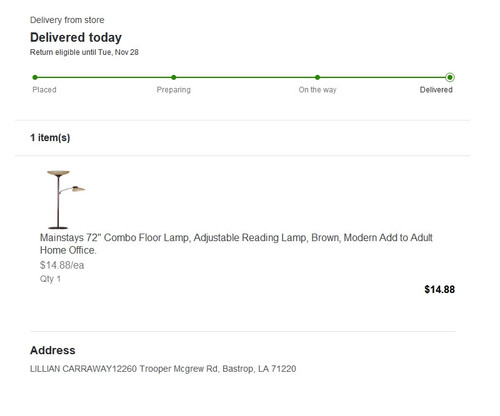Click the Qty 1 quantity text
Screen dimensions: 500x416
(x=50, y=279)
